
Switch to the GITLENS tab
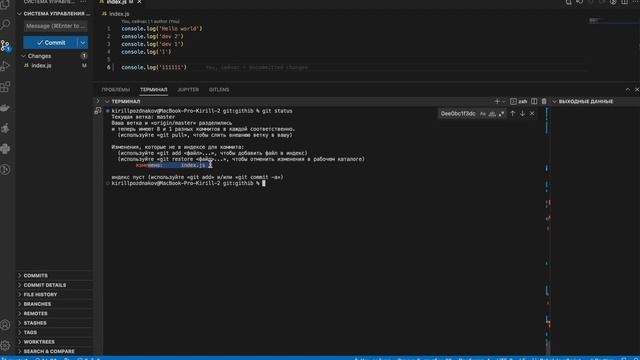(219, 89)
